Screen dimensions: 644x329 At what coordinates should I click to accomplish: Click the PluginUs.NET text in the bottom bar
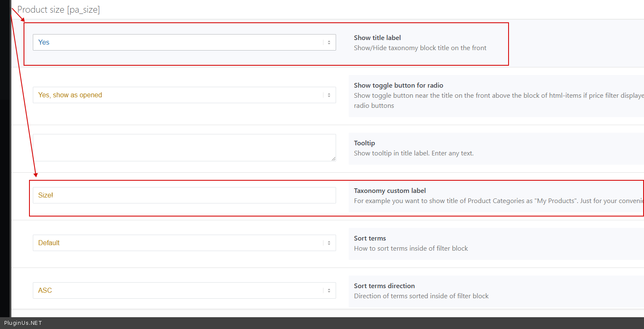(x=23, y=323)
